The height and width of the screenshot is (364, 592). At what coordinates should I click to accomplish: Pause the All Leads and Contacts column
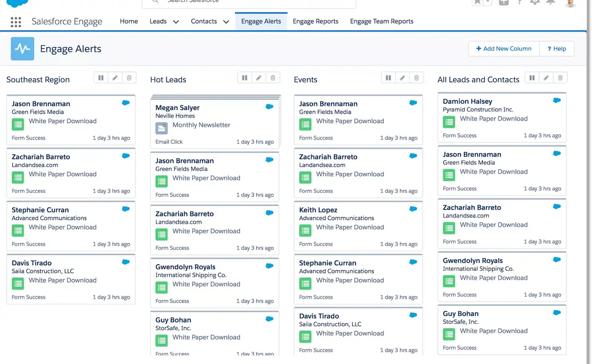click(x=532, y=78)
